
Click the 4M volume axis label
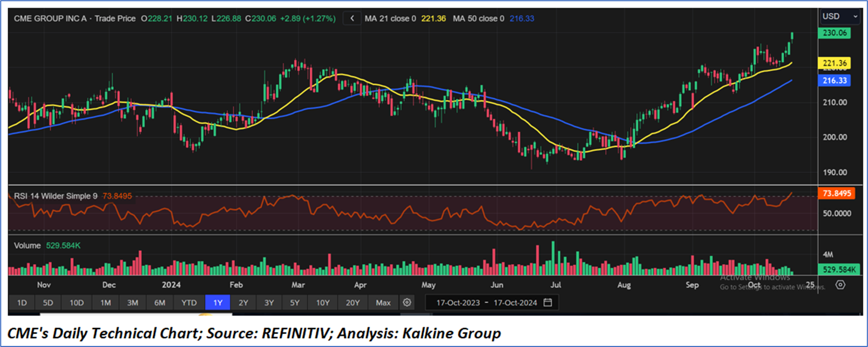(x=828, y=255)
